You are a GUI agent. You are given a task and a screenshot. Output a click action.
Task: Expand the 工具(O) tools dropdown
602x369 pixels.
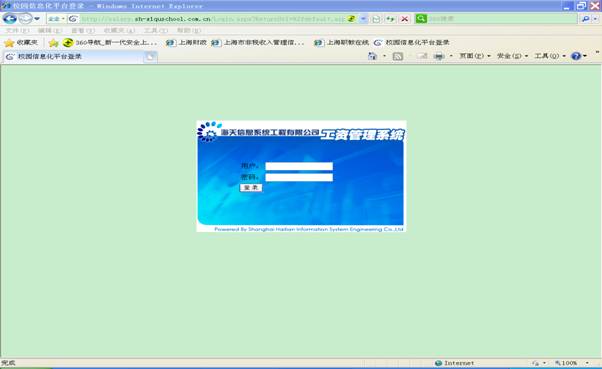click(x=550, y=56)
